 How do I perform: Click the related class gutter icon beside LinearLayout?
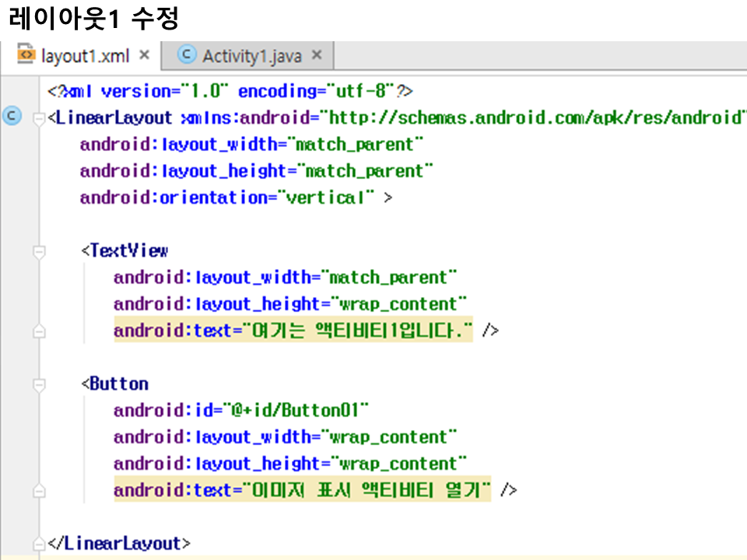pyautogui.click(x=11, y=117)
